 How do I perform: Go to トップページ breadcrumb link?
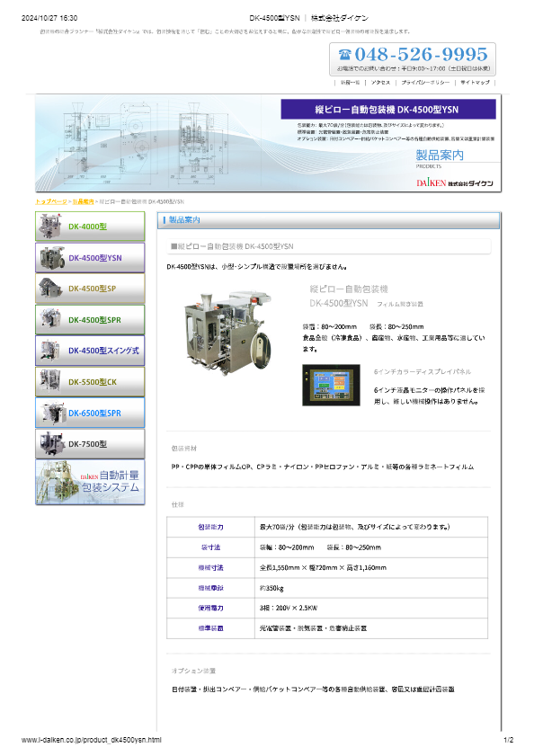tap(51, 201)
